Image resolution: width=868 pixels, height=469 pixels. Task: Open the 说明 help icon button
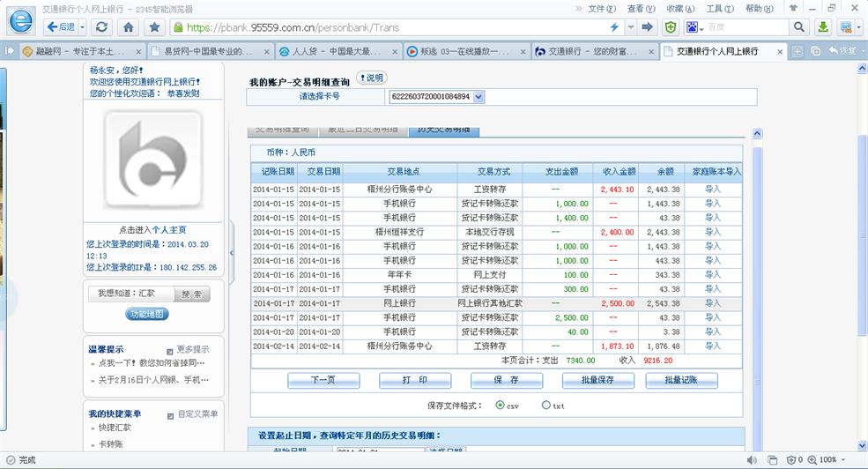point(371,78)
